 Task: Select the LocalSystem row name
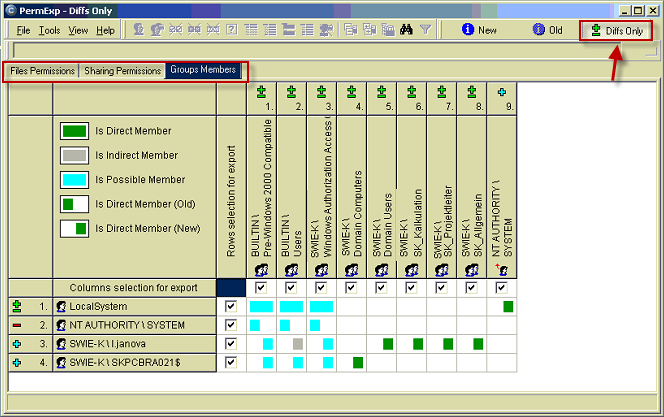(x=98, y=307)
